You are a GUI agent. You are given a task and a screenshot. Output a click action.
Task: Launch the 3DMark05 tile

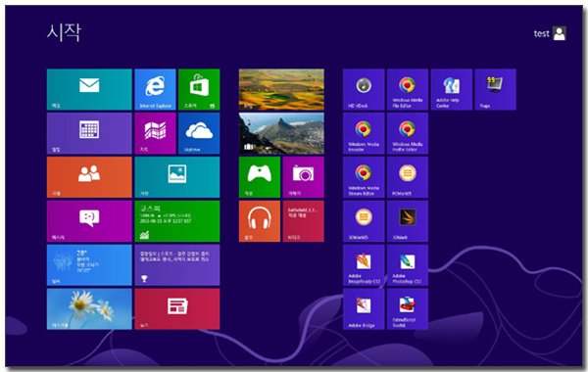(x=364, y=221)
